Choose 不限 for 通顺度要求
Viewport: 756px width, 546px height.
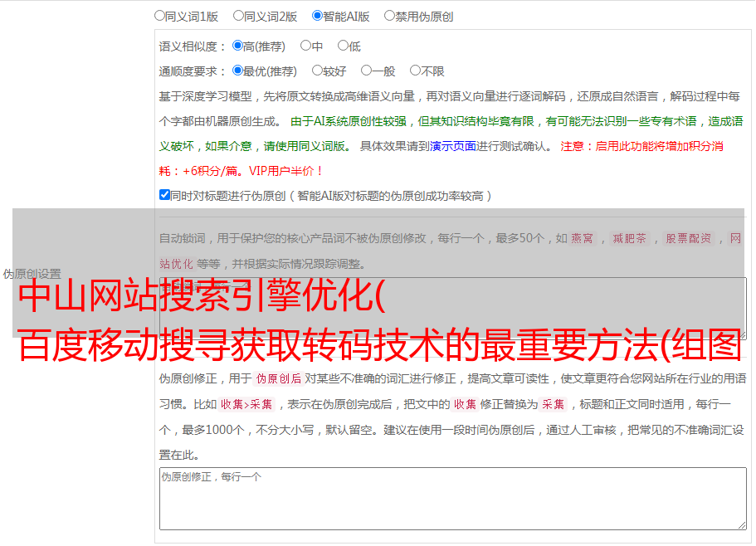(x=415, y=71)
